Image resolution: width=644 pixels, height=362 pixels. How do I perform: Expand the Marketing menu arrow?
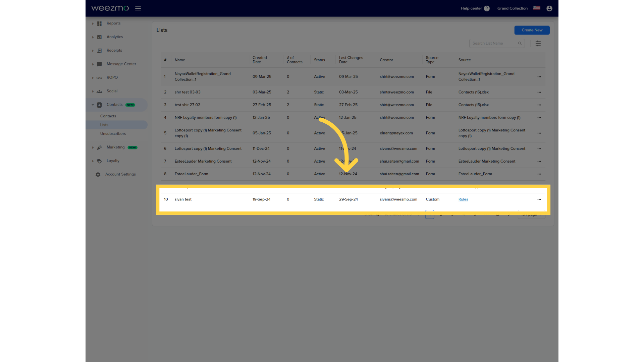coord(93,147)
